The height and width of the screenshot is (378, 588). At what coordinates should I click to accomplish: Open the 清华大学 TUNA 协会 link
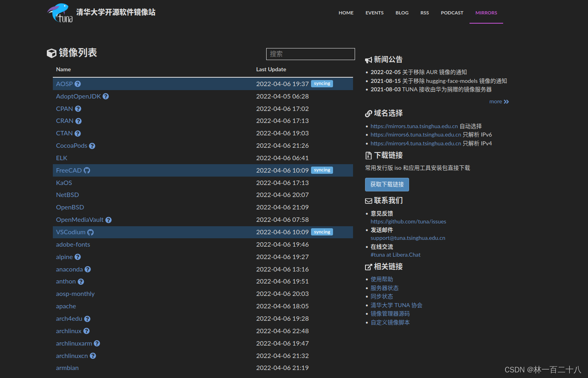pos(396,306)
